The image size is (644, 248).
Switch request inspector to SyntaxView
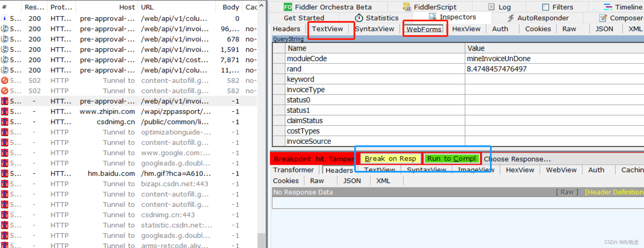[x=374, y=29]
